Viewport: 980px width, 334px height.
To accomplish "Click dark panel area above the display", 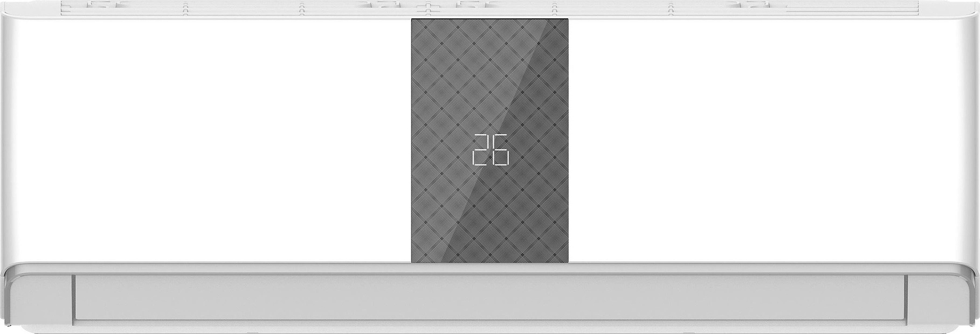I will tap(490, 75).
